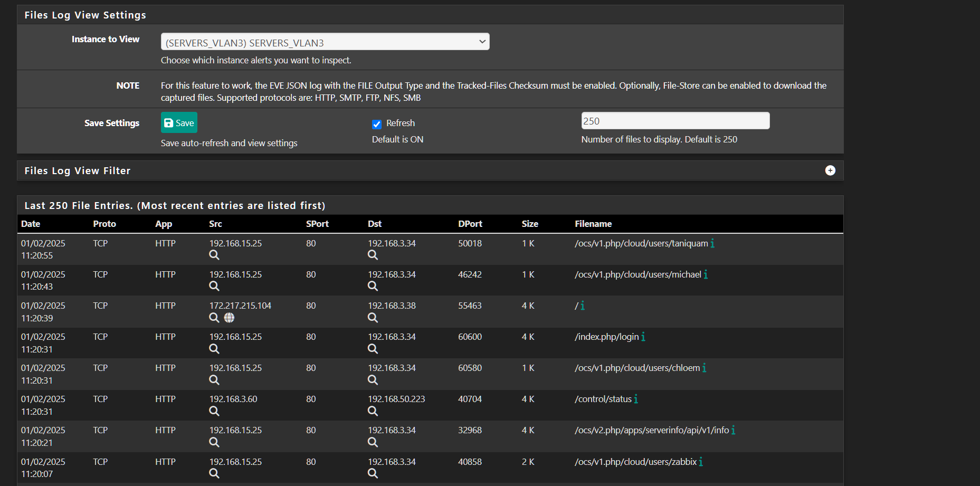Toggle the Refresh checkbox

(x=377, y=125)
